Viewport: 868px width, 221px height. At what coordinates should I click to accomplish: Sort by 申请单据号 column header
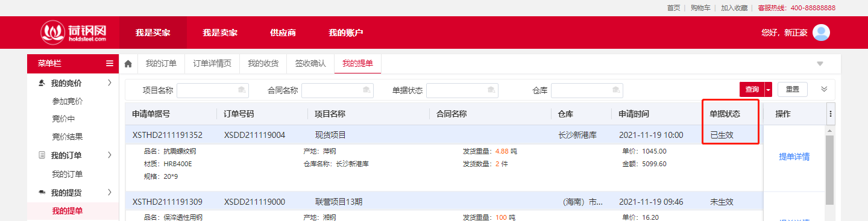[151, 114]
